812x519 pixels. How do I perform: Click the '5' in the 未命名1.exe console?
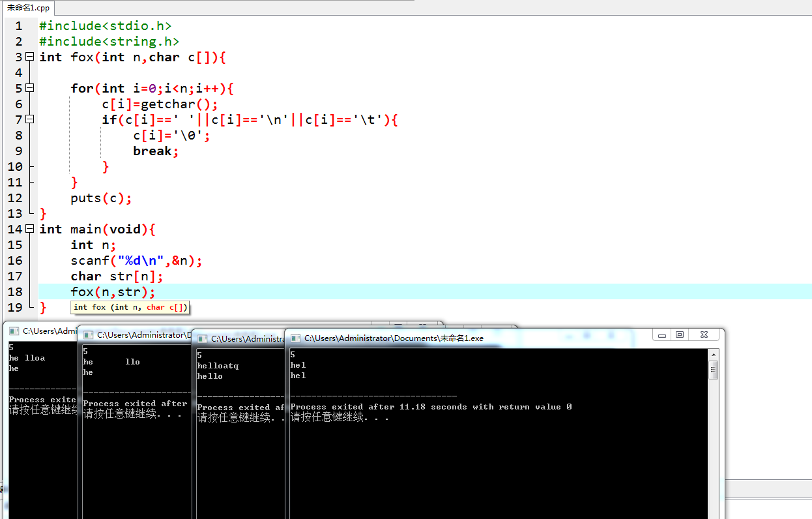(293, 355)
